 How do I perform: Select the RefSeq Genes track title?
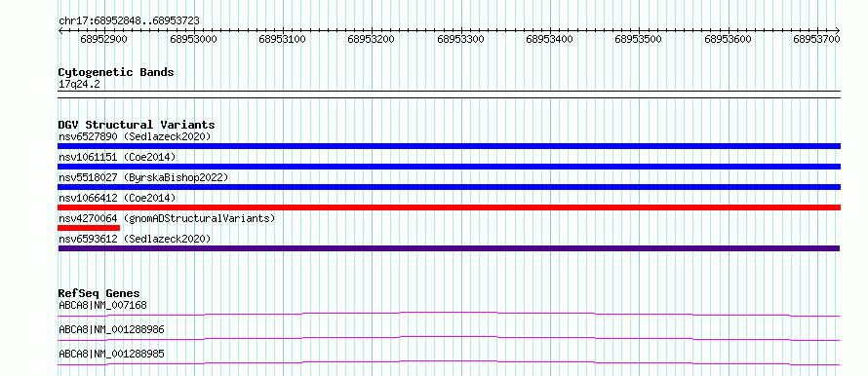(99, 293)
